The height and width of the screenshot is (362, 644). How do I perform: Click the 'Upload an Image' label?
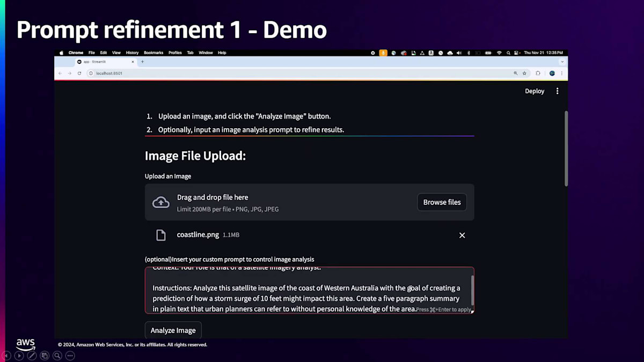[x=168, y=176]
